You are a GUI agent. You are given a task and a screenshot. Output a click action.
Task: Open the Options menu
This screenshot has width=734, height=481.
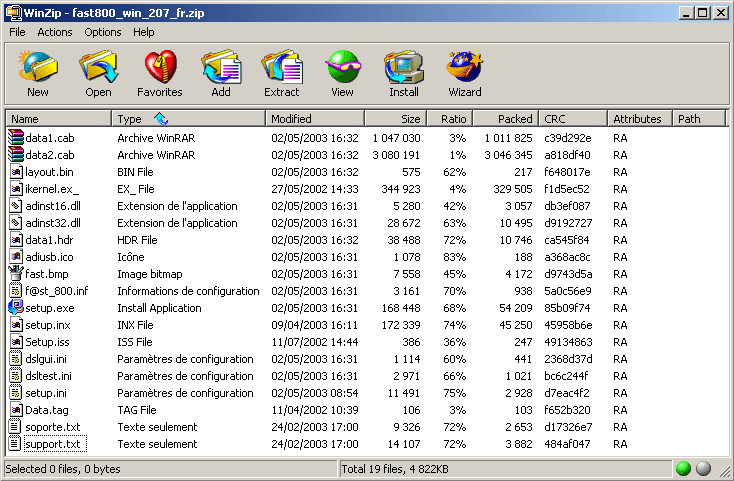click(x=103, y=32)
